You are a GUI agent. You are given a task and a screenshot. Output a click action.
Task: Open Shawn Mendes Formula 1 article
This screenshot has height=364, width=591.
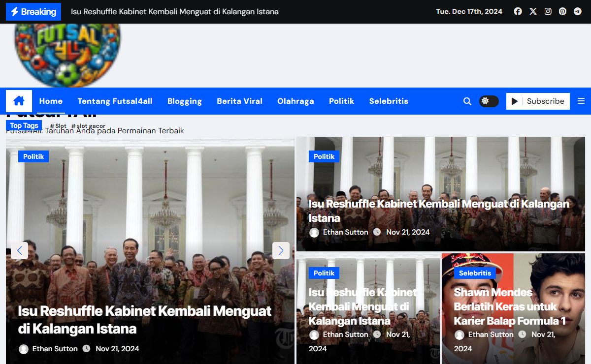click(509, 306)
